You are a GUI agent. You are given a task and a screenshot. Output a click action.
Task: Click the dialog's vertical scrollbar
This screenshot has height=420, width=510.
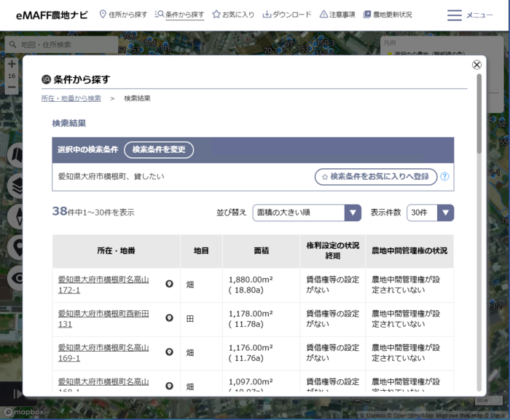[x=479, y=114]
